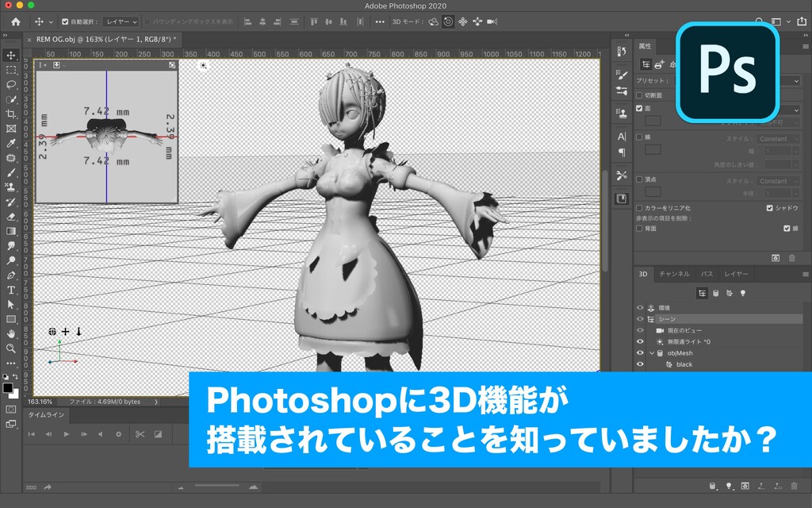Select the Pen tool
Image resolution: width=812 pixels, height=508 pixels.
[x=11, y=275]
